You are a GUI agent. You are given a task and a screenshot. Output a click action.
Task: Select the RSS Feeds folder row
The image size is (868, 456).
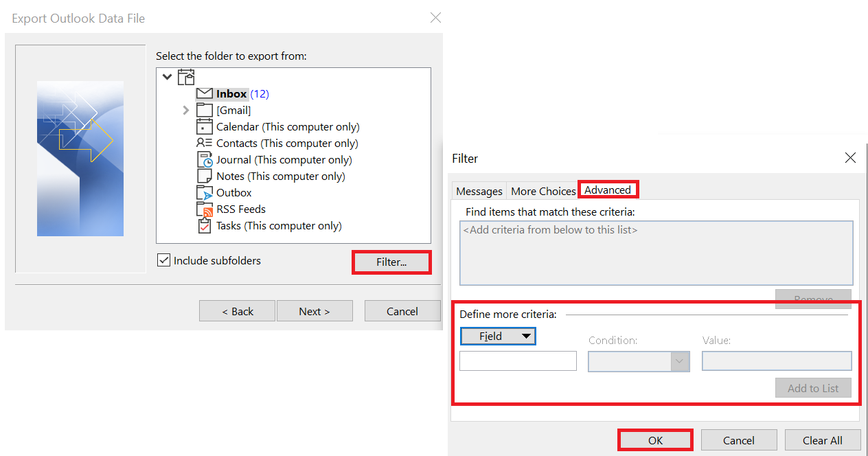click(x=231, y=209)
